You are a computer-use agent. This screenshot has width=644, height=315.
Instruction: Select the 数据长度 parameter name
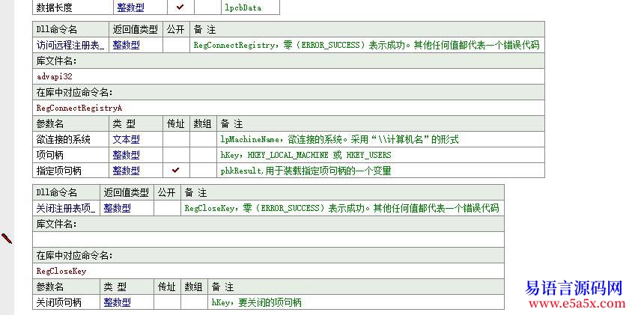pyautogui.click(x=54, y=7)
